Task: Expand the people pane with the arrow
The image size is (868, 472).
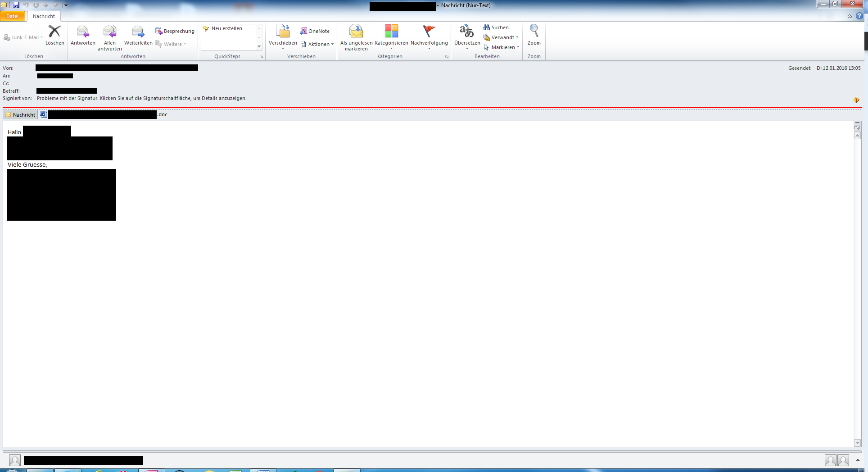Action: [x=858, y=460]
